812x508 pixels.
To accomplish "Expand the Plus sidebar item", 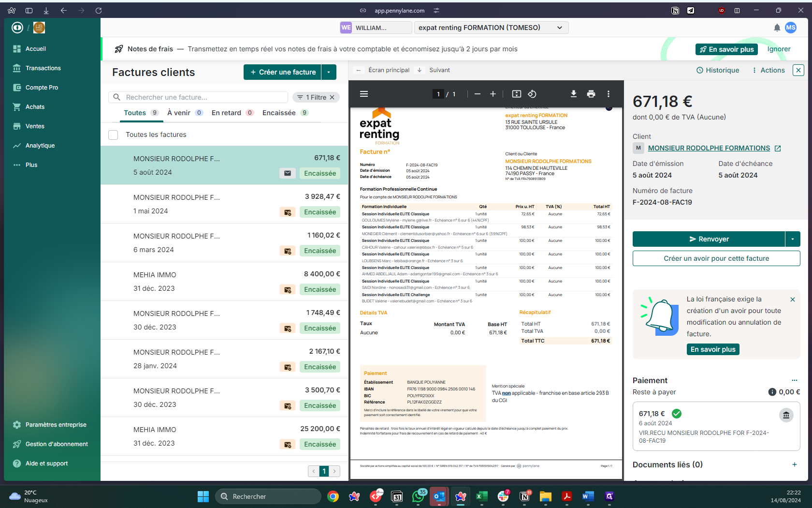I will pos(31,165).
